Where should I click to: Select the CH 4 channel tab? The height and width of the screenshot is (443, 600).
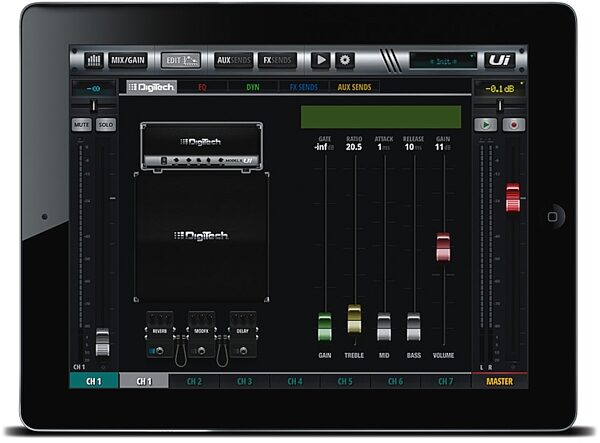point(295,381)
